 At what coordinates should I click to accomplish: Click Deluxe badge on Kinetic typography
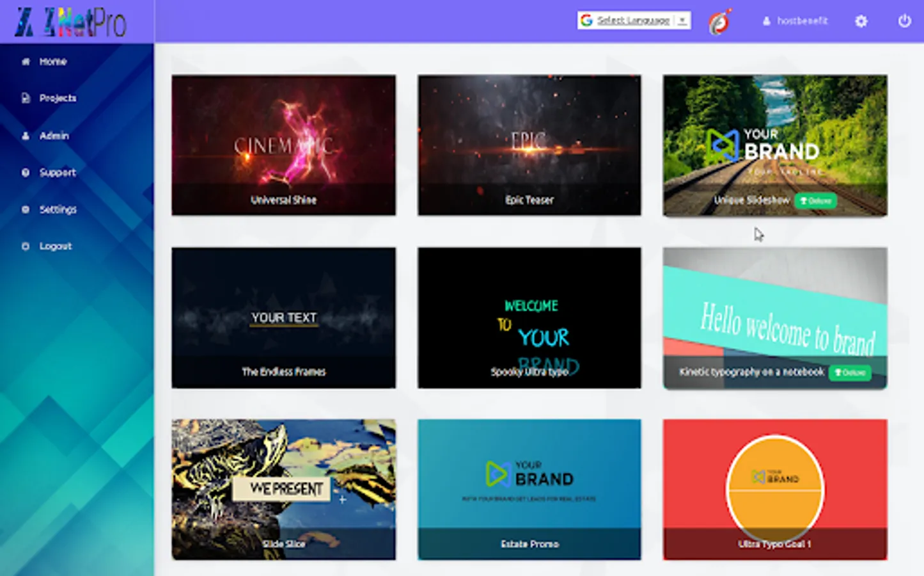(x=850, y=372)
